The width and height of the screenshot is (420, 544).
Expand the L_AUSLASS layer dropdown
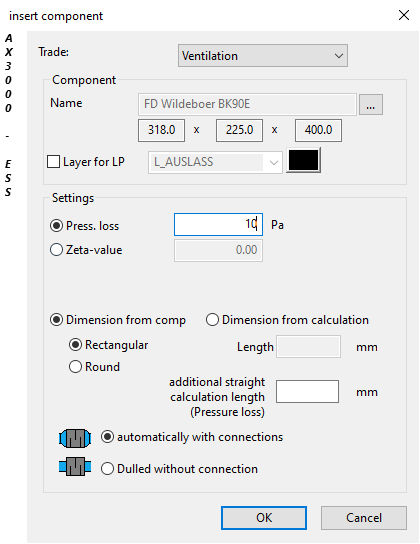pos(215,162)
